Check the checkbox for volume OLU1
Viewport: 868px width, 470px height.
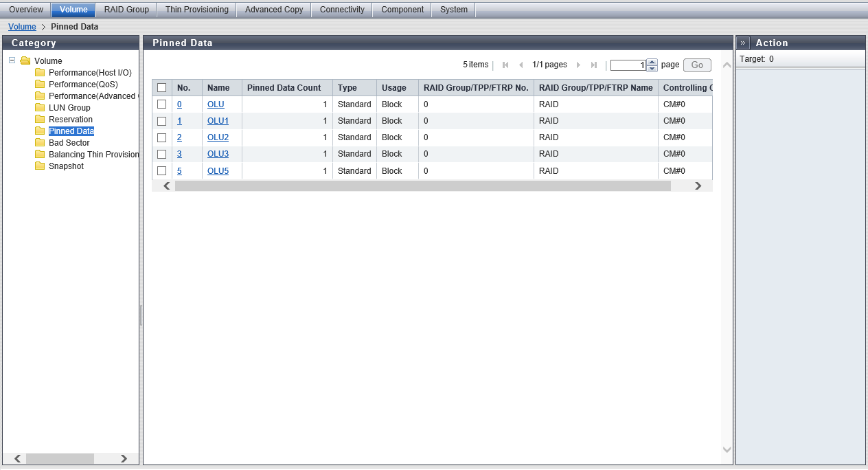(x=162, y=121)
